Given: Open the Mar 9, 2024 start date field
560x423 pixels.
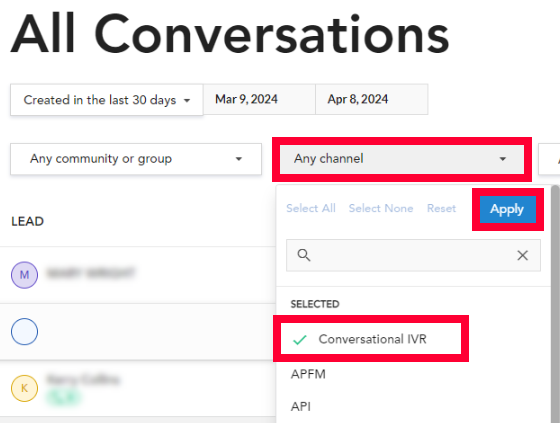Looking at the screenshot, I should (259, 99).
